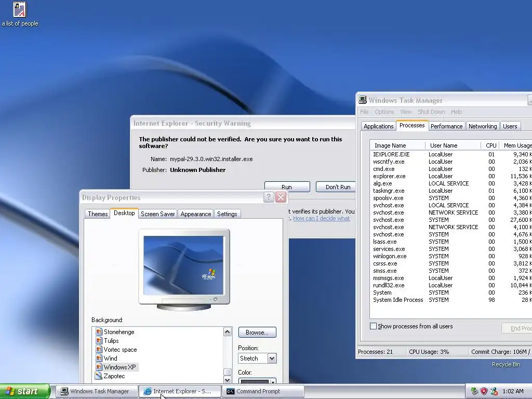The width and height of the screenshot is (532, 399).
Task: Select the Wind background icon
Action: [99, 358]
